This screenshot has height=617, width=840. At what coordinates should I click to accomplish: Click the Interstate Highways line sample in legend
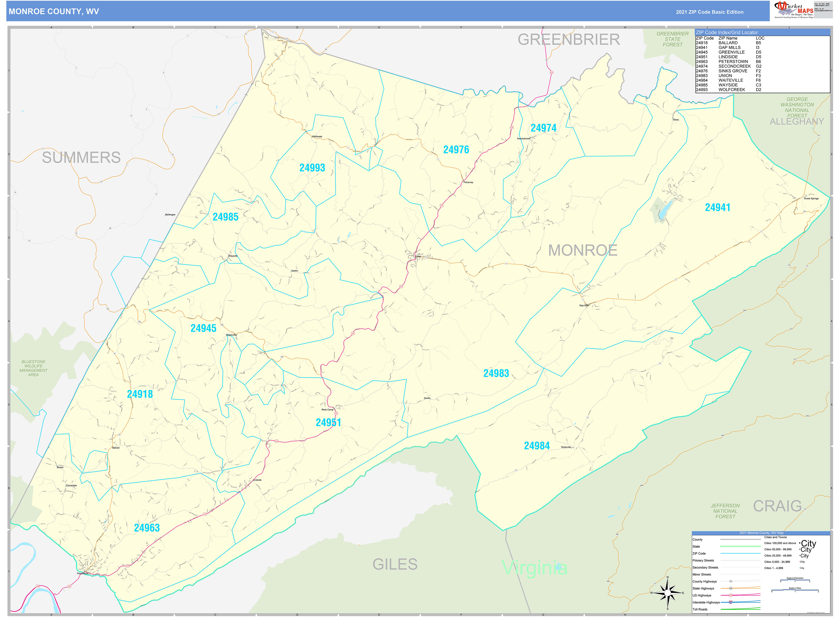pyautogui.click(x=740, y=602)
